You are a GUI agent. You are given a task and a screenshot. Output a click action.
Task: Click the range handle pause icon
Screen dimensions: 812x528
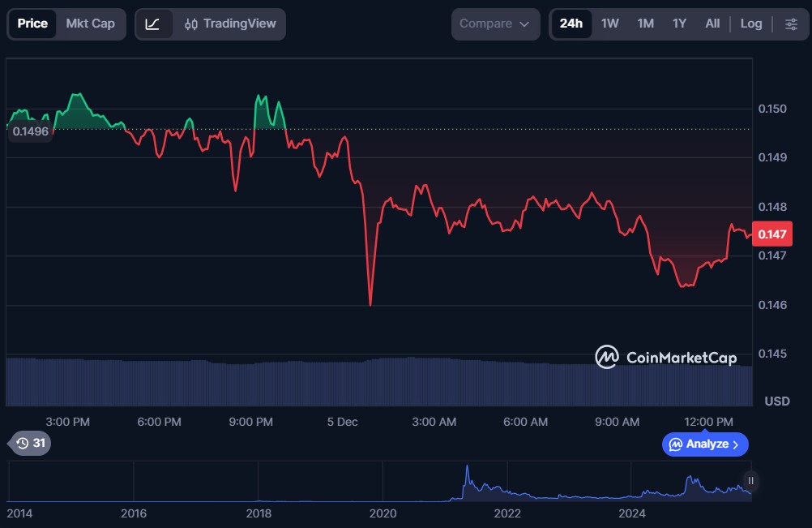point(750,481)
